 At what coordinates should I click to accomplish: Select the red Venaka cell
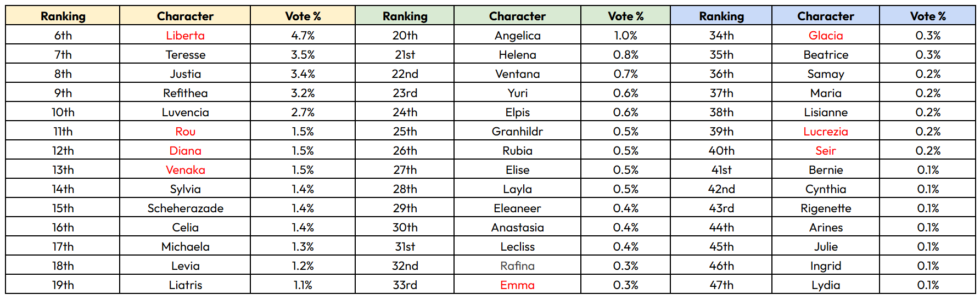pyautogui.click(x=185, y=170)
